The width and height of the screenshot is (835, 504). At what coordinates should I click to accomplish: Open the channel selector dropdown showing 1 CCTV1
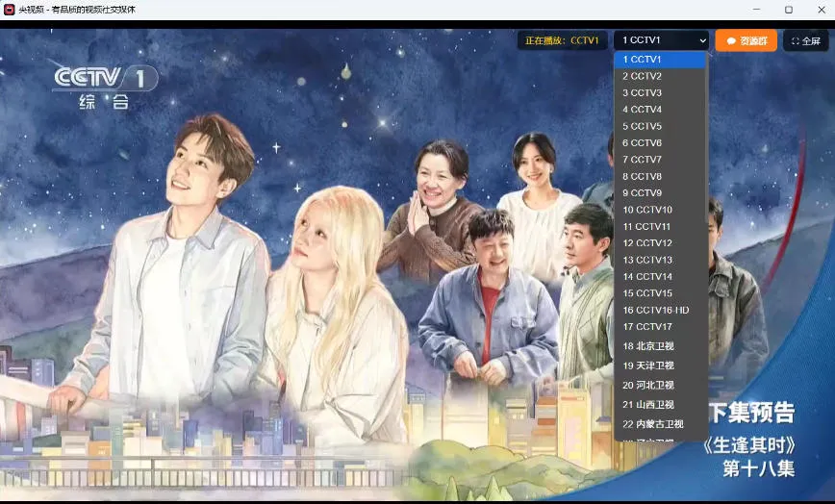click(661, 40)
